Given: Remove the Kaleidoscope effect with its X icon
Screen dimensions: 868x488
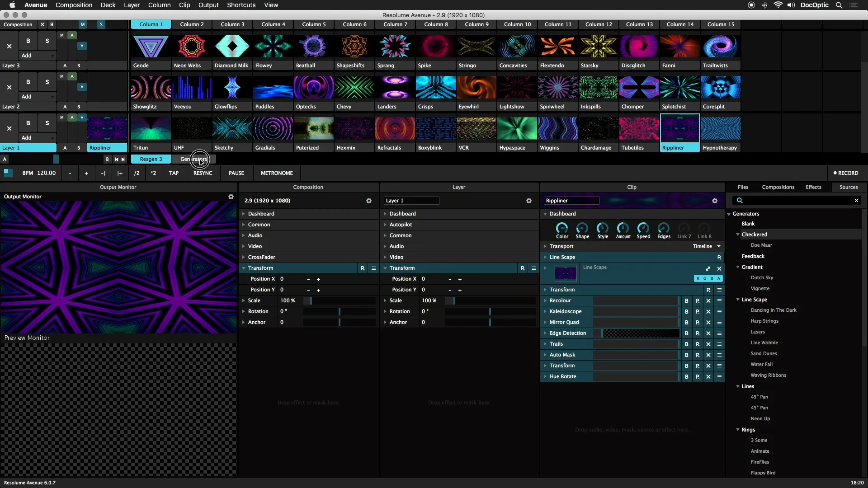Looking at the screenshot, I should click(708, 311).
